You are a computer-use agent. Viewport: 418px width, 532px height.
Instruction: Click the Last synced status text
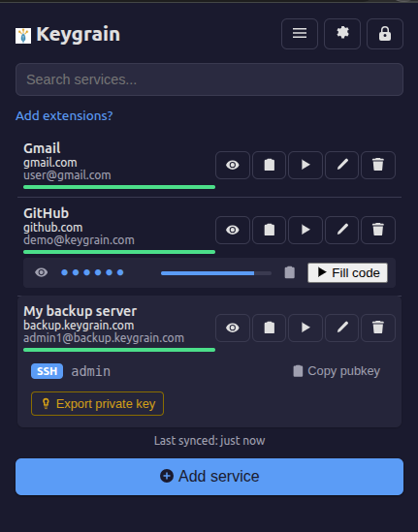(x=209, y=441)
